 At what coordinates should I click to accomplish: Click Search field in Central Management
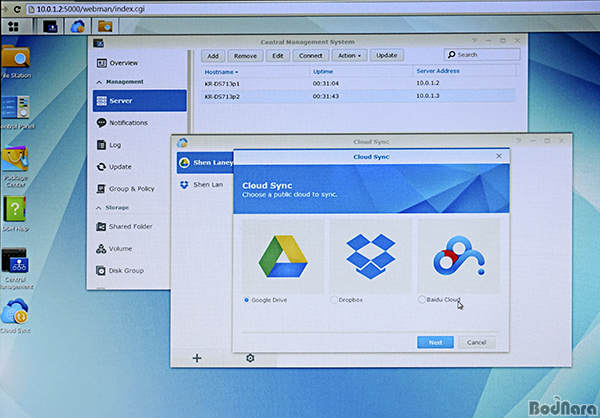pos(482,55)
